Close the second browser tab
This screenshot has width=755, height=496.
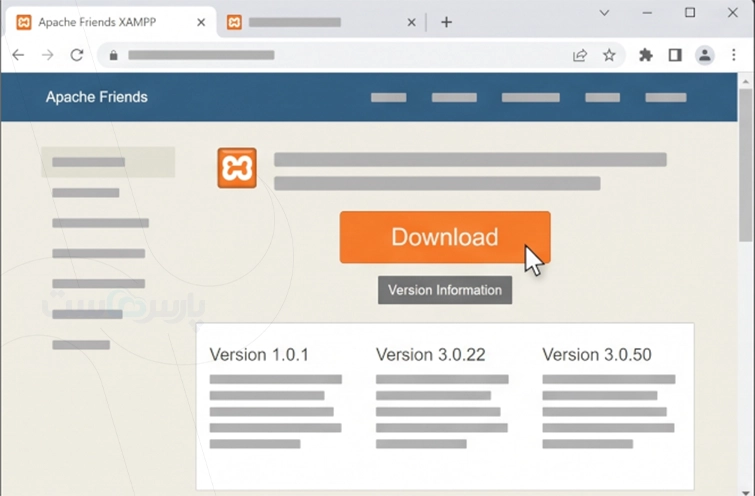point(411,22)
